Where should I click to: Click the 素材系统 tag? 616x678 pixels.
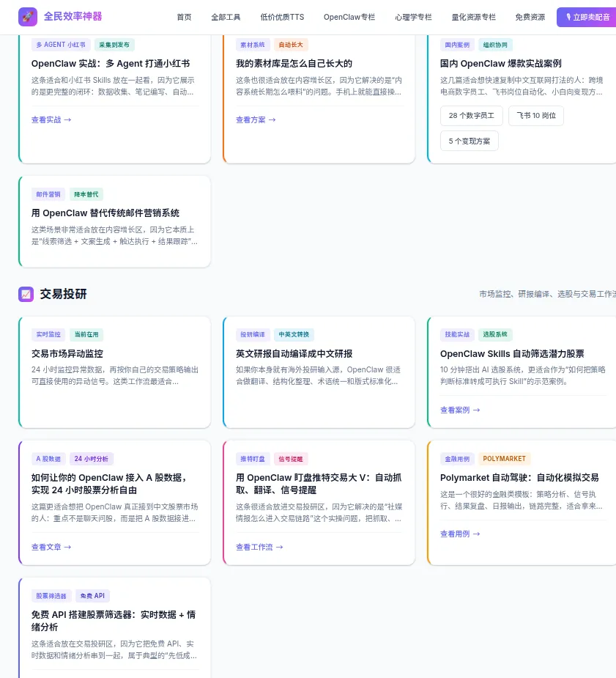pos(253,45)
